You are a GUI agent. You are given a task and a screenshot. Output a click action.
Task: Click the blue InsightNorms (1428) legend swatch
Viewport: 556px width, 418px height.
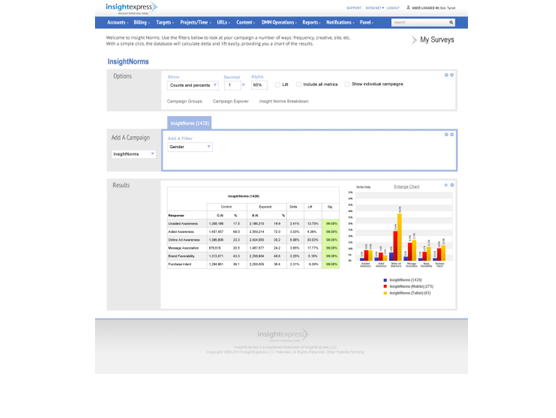(385, 280)
